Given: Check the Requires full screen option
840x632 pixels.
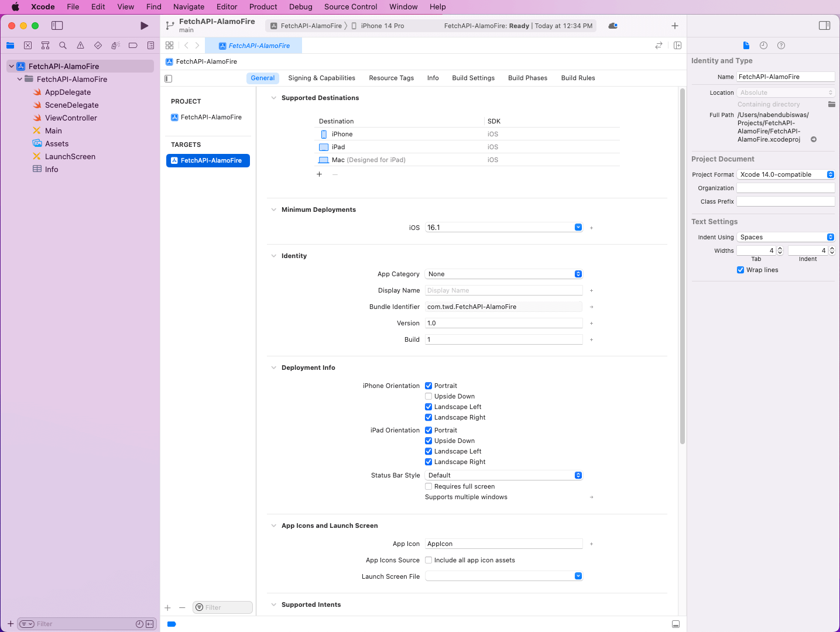Looking at the screenshot, I should (428, 486).
